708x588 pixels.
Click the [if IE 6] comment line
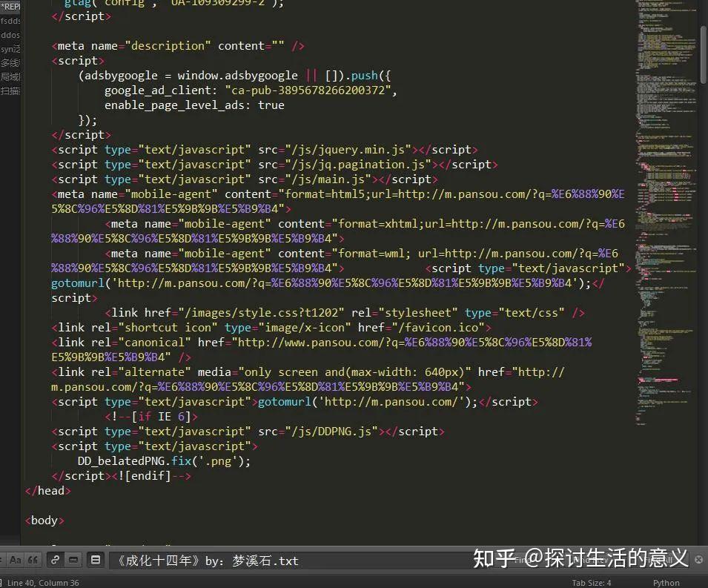coord(151,417)
